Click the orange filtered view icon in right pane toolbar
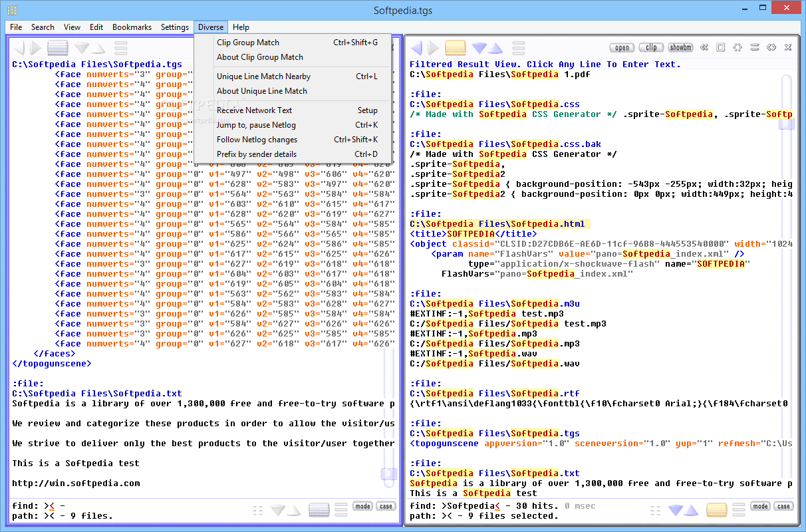The height and width of the screenshot is (532, 806). tap(456, 48)
